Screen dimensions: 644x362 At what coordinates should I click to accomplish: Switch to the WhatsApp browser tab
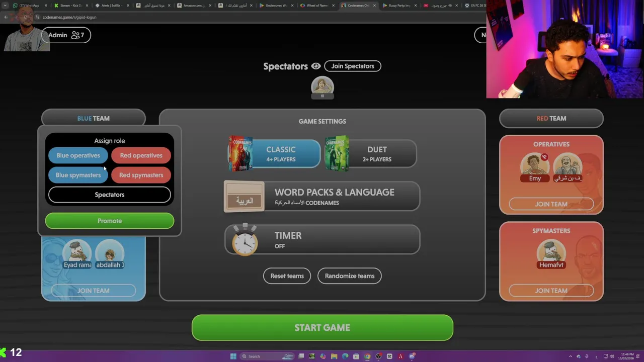(29, 6)
